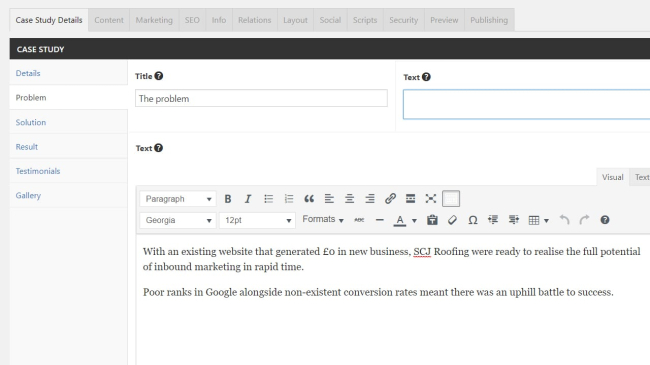Open the Layout tab
Viewport: 650px width, 365px height.
pyautogui.click(x=295, y=20)
